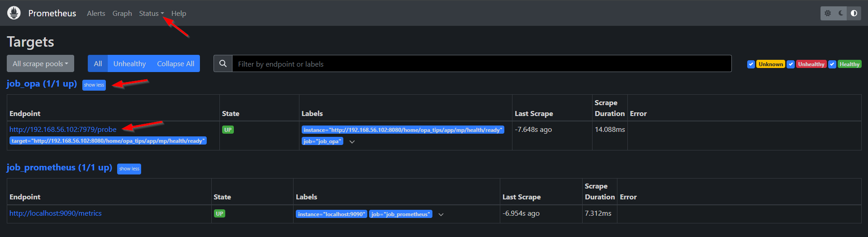Select the All targets filter button
Viewport: 868px width, 237px height.
click(x=98, y=63)
